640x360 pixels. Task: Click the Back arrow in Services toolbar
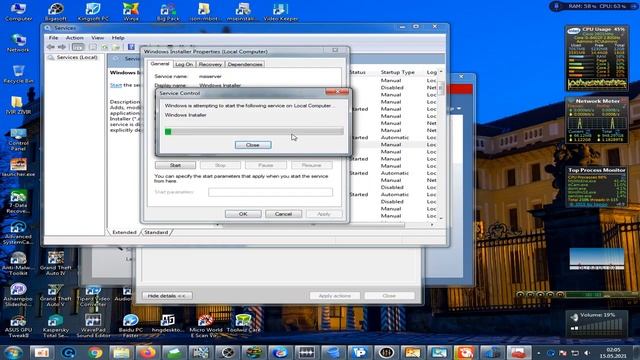coord(51,47)
